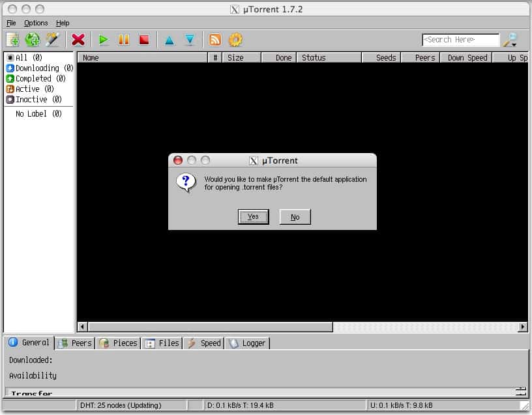This screenshot has width=532, height=415.
Task: Click the Downloaded: label in General pane
Action: (31, 360)
